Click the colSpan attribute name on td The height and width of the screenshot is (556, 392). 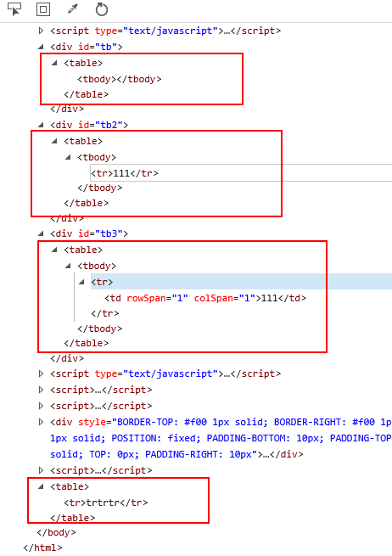[x=214, y=298]
